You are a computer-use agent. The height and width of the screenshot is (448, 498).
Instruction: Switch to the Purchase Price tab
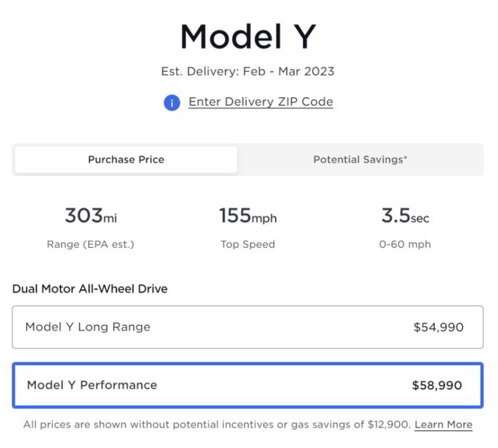click(x=126, y=160)
